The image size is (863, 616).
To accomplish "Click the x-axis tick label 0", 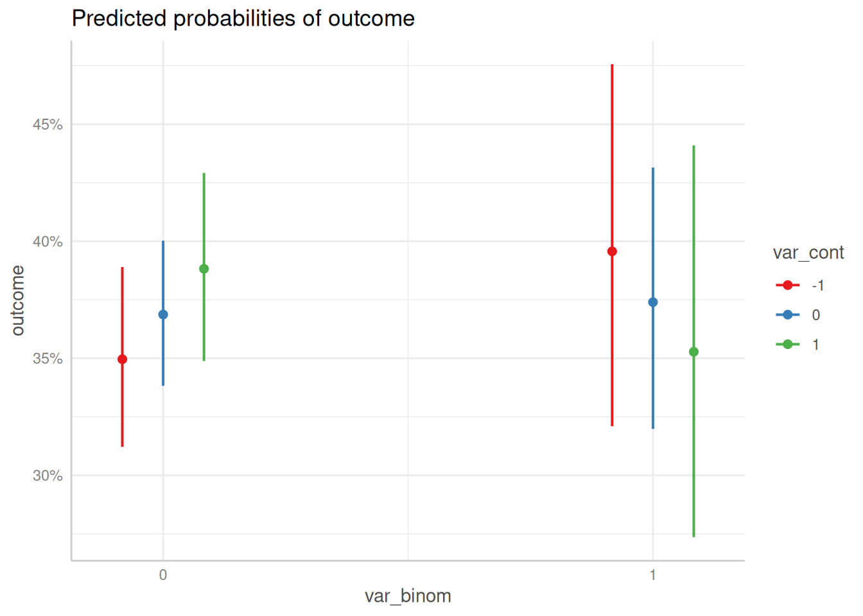I will [x=163, y=575].
